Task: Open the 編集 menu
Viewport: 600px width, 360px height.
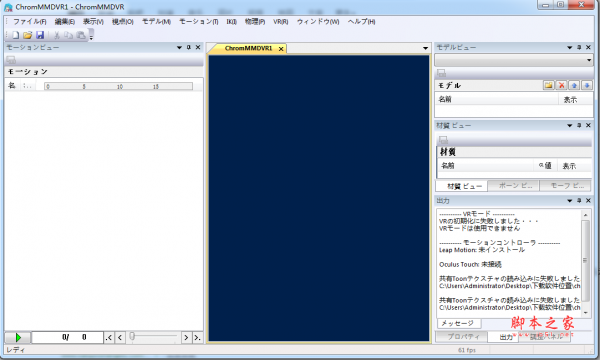Action: click(x=65, y=22)
